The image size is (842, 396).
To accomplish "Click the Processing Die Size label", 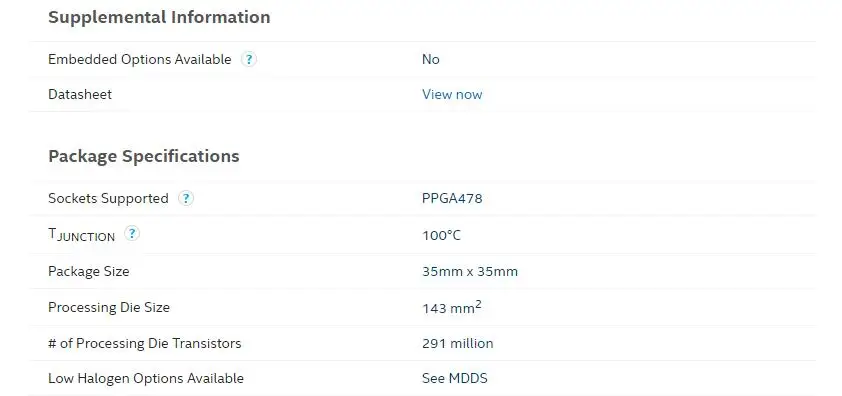I will [x=109, y=307].
